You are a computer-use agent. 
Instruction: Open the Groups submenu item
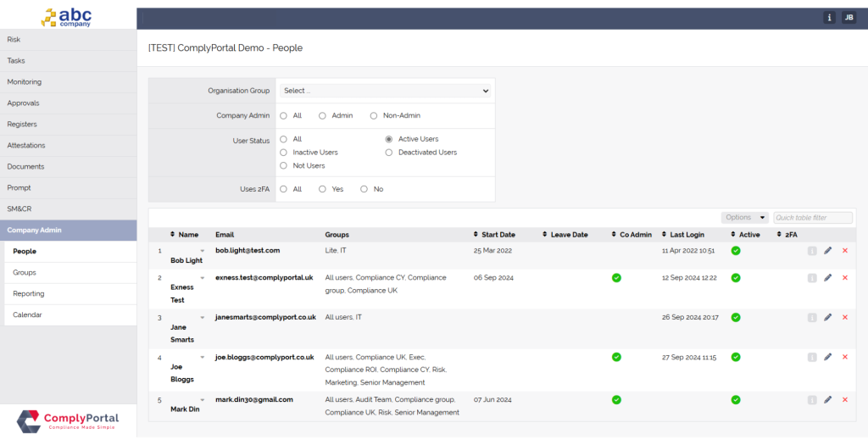25,273
